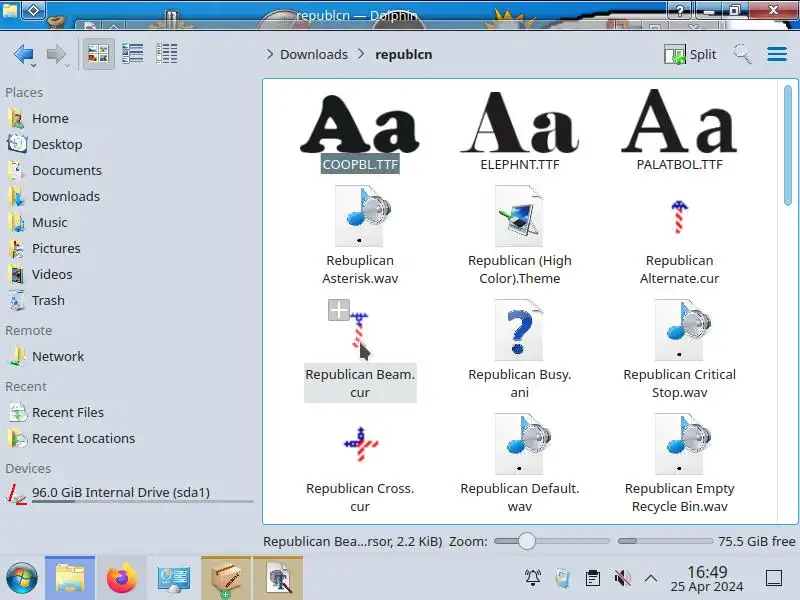Click the muted volume tray icon
Image resolution: width=800 pixels, height=600 pixels.
622,578
